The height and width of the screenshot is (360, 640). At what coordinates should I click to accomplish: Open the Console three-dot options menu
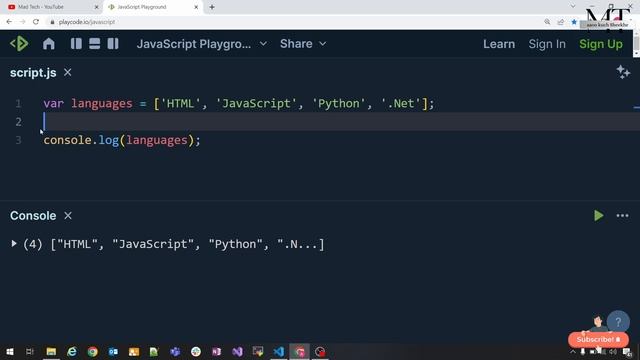coord(622,216)
